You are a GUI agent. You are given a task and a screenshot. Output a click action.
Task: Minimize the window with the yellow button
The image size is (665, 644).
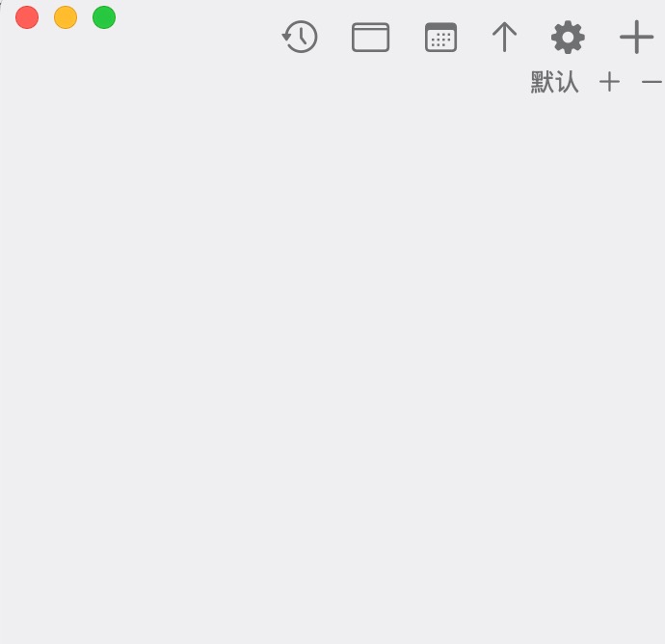[x=66, y=17]
